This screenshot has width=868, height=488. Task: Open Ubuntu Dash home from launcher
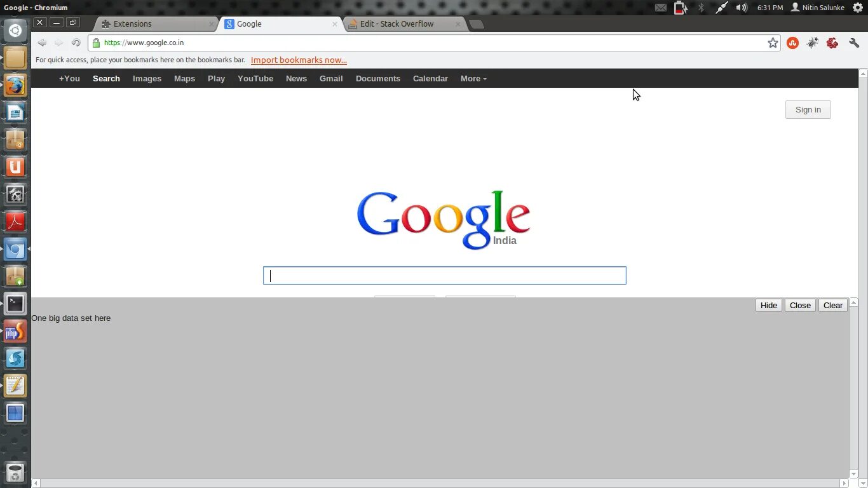point(15,30)
